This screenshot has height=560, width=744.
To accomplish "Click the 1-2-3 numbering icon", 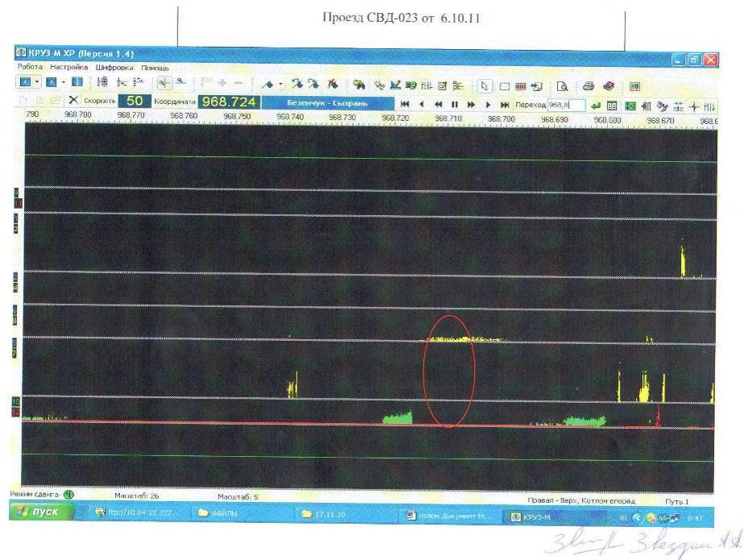I will click(x=102, y=82).
